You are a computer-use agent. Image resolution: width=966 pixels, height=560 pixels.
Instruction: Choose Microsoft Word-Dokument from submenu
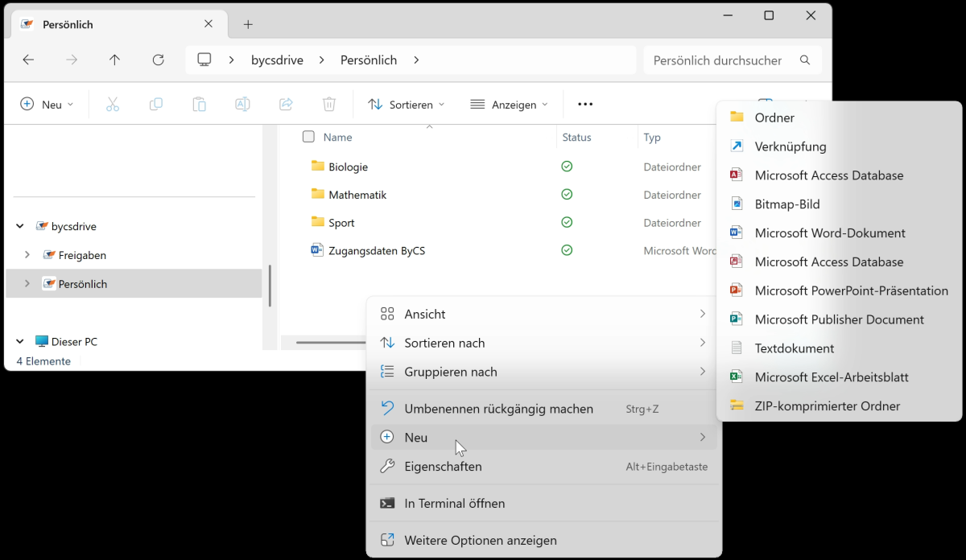click(829, 233)
